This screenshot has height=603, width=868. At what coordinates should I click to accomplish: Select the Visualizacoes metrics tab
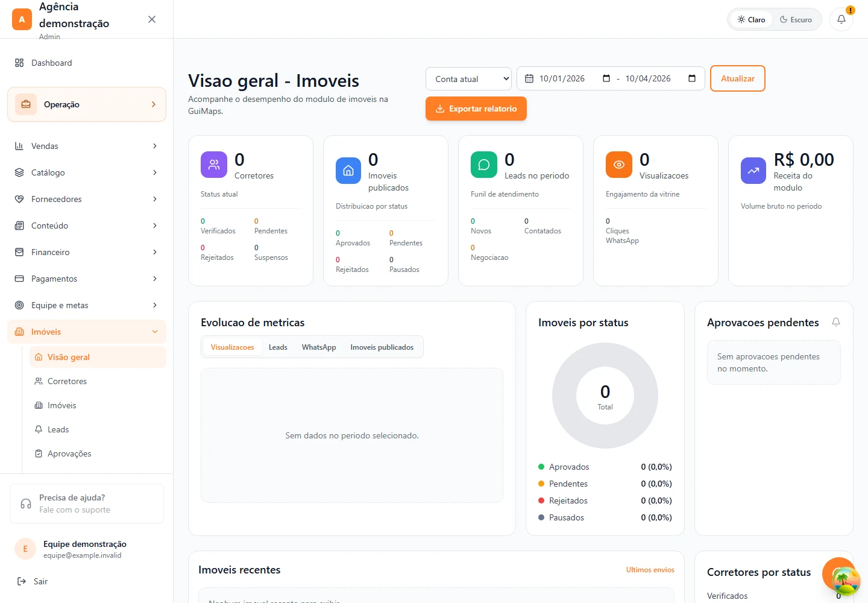click(x=232, y=347)
